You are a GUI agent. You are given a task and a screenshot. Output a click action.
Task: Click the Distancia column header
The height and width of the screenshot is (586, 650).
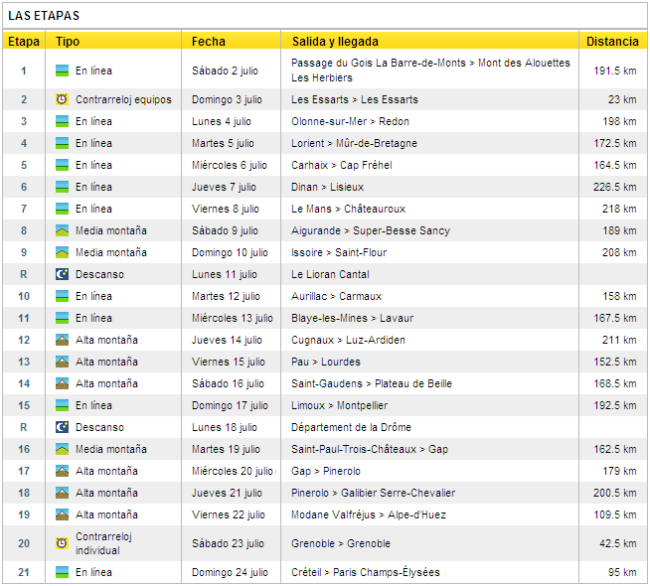[x=612, y=42]
